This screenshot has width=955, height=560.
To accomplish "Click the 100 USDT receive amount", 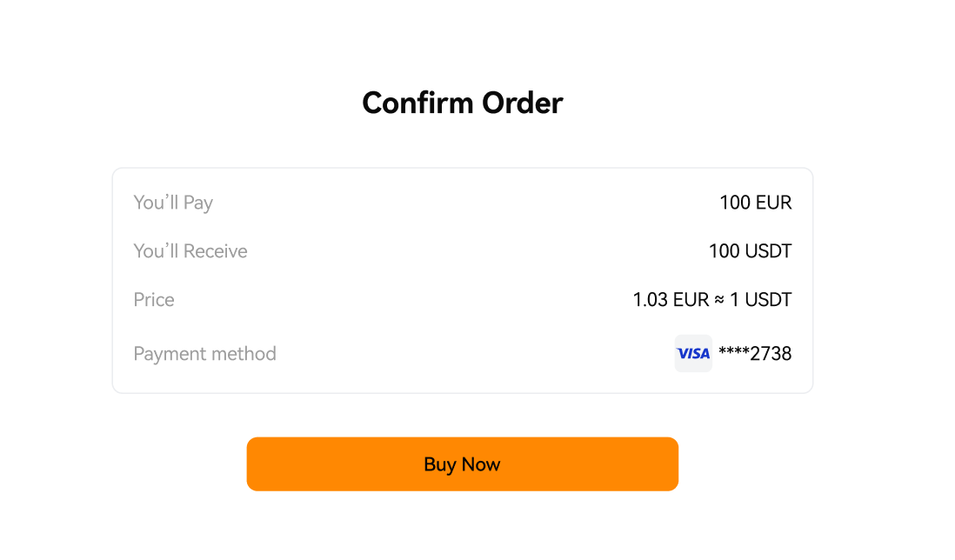I will click(750, 251).
